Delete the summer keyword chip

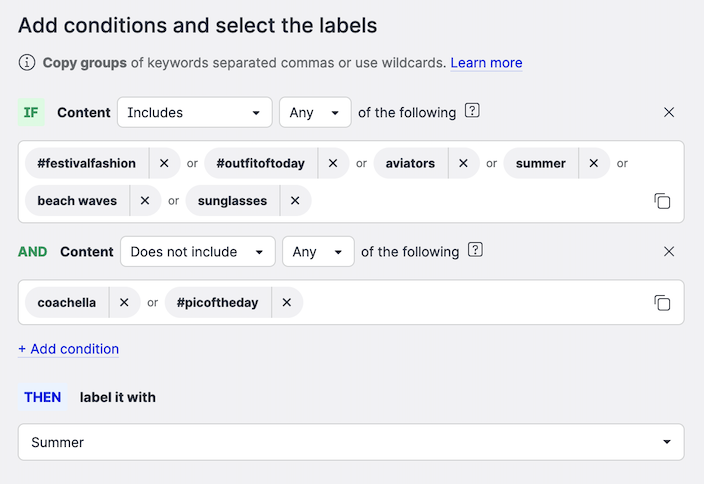click(x=594, y=163)
